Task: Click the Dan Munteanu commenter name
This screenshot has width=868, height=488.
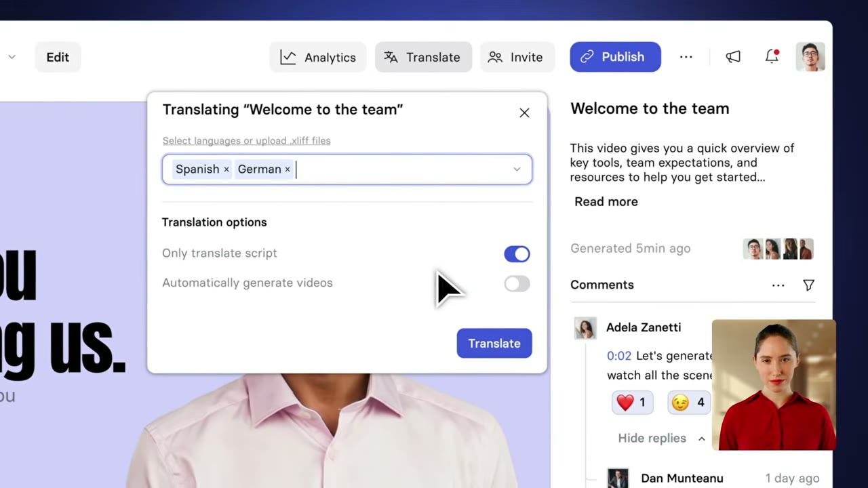Action: tap(682, 479)
